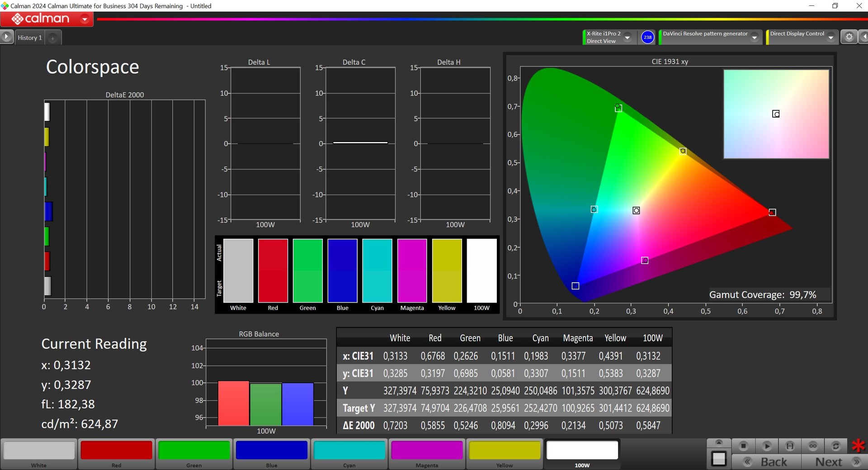Click the current white patch preview square
This screenshot has width=868, height=470.
719,459
